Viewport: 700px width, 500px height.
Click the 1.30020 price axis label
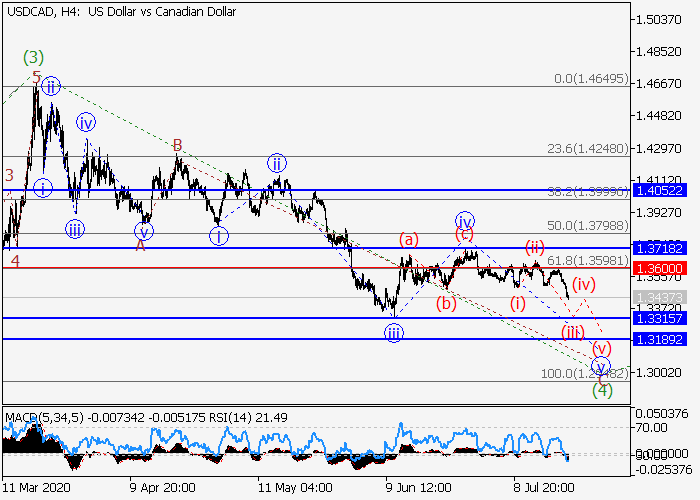(659, 372)
